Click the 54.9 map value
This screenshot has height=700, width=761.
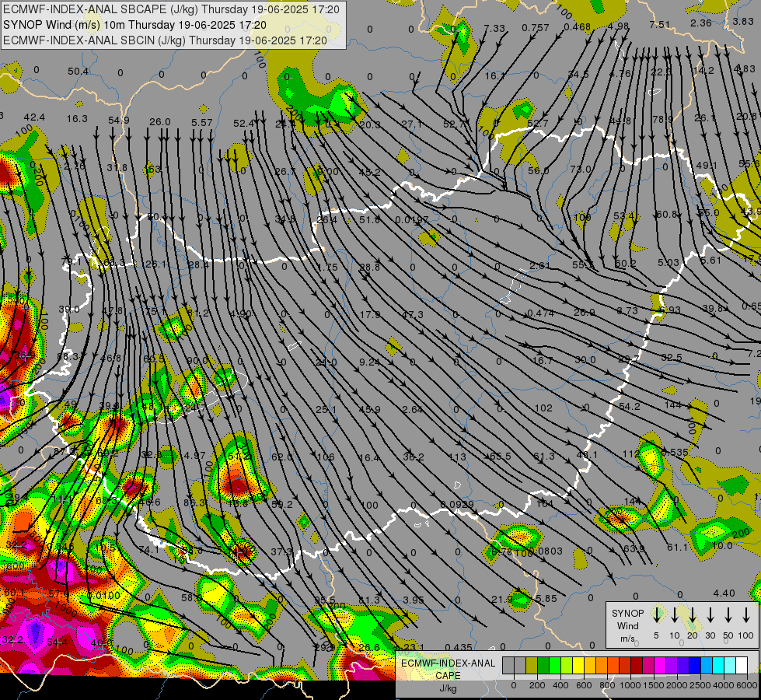coord(119,120)
